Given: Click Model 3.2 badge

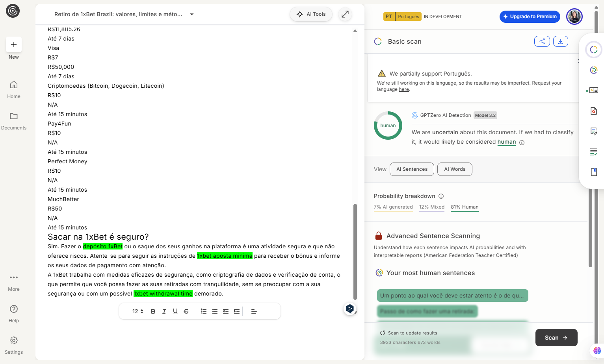Looking at the screenshot, I should [x=485, y=115].
